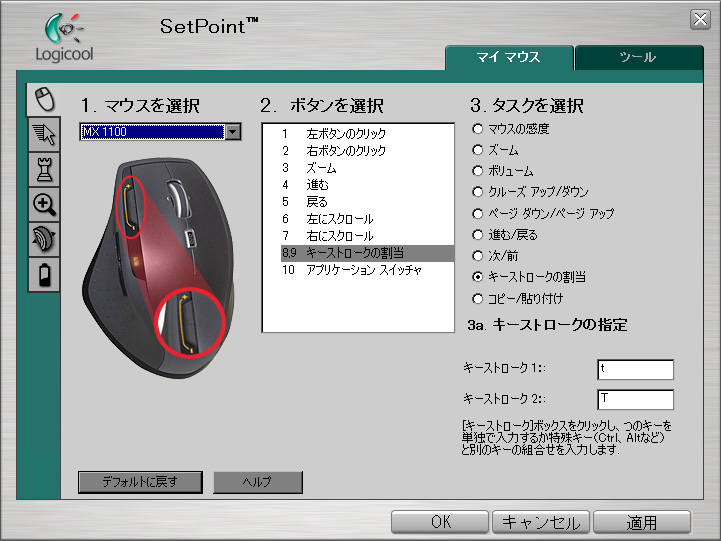Close the SetPoint window
The width and height of the screenshot is (721, 541).
pos(700,19)
